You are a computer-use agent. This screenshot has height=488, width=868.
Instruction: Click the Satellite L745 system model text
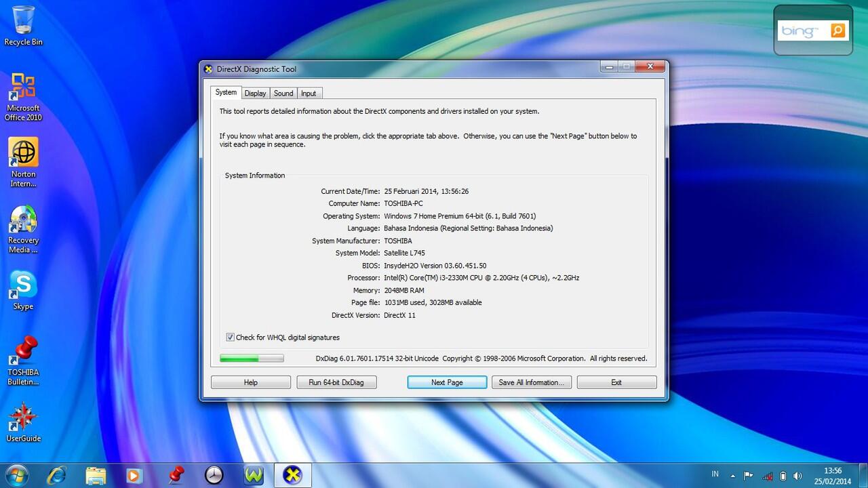click(404, 253)
